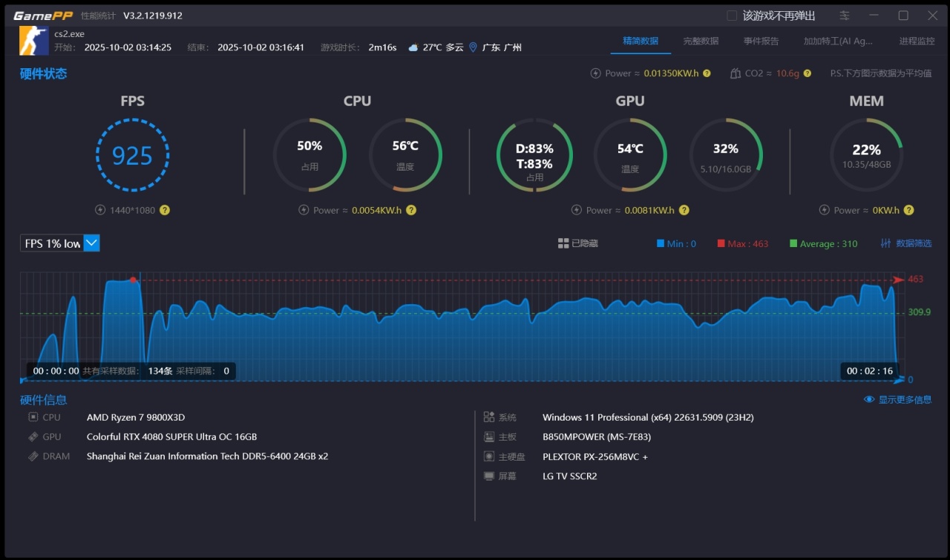Click the help icon beside 1440*1080 resolution
Viewport: 950px width, 560px height.
point(165,210)
